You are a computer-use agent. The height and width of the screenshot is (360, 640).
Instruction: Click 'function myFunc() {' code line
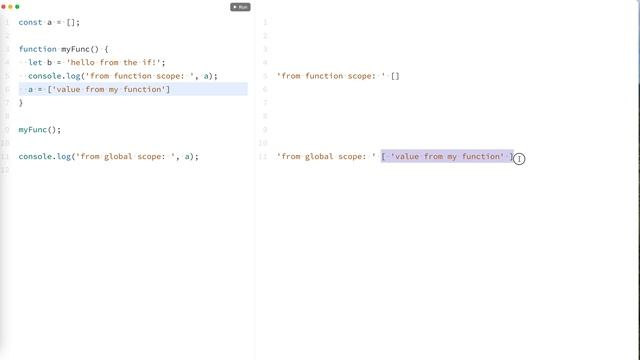63,49
